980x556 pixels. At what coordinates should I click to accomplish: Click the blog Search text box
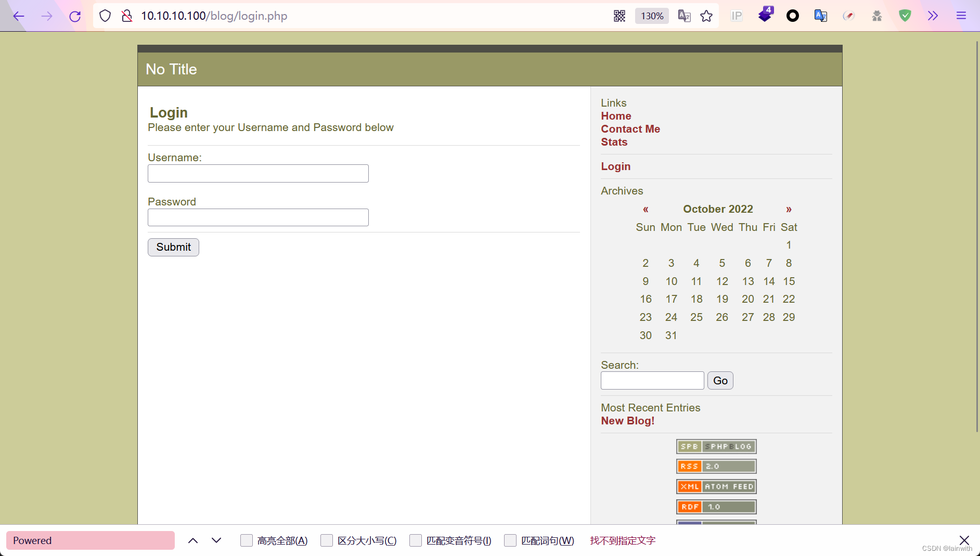coord(652,381)
